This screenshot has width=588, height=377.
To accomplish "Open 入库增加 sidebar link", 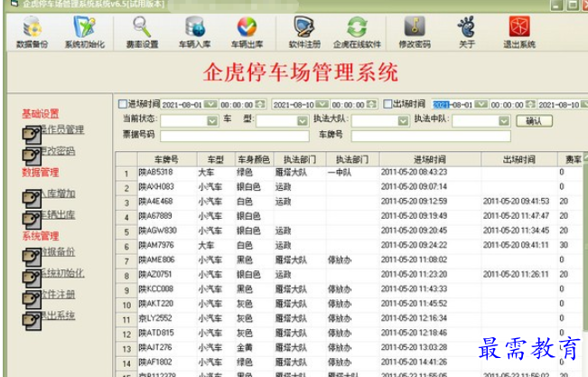I will [58, 193].
